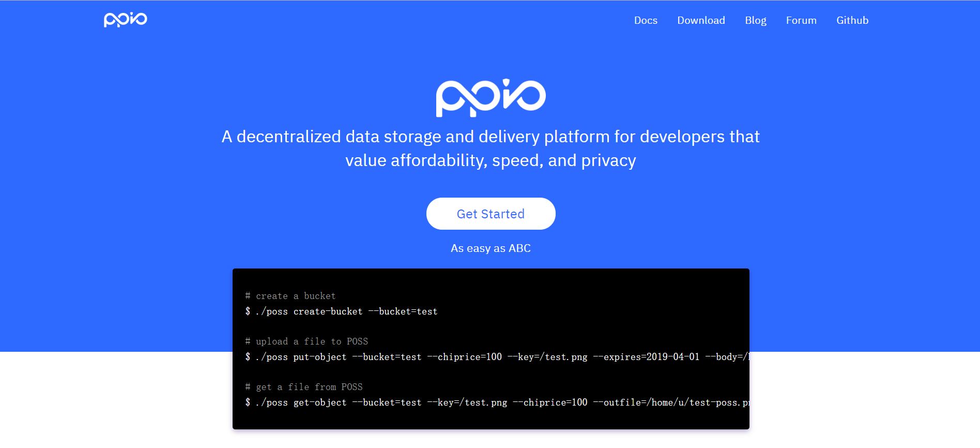Open the Github link in the header

point(852,20)
